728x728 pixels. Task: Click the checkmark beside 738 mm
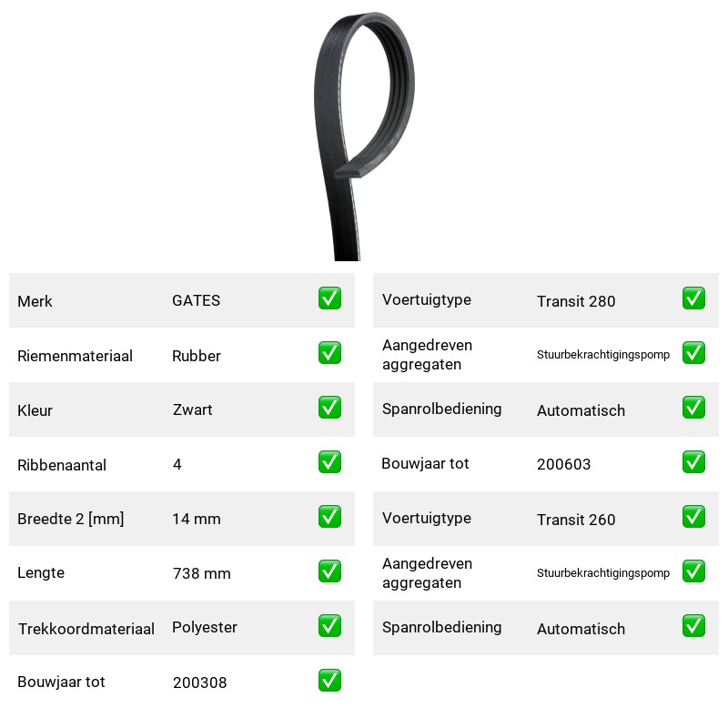coord(329,571)
